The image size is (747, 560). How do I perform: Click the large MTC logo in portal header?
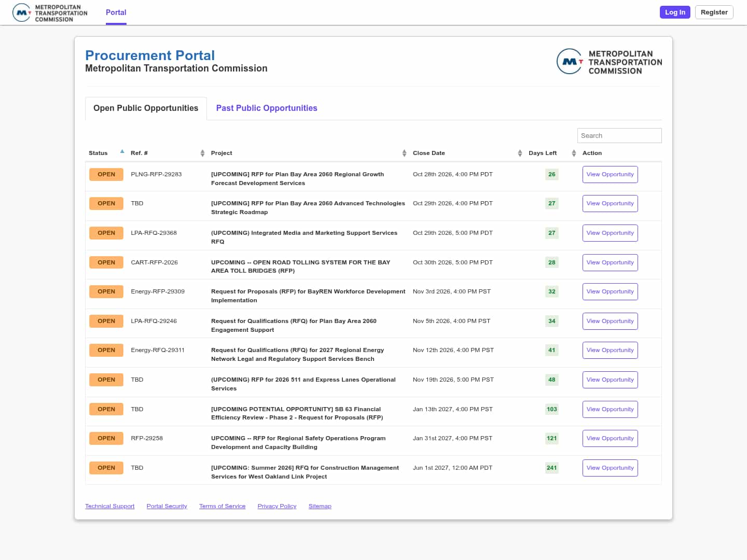[609, 62]
